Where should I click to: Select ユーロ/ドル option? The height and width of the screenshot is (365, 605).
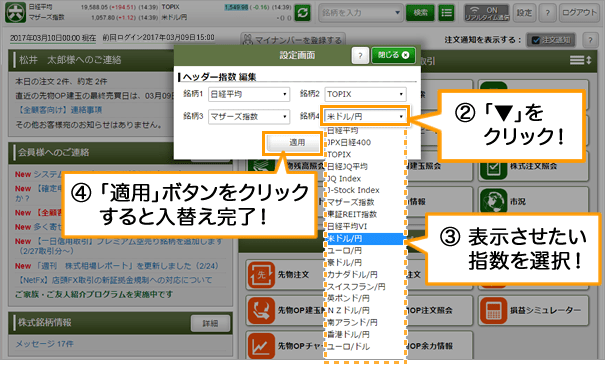[x=348, y=346]
